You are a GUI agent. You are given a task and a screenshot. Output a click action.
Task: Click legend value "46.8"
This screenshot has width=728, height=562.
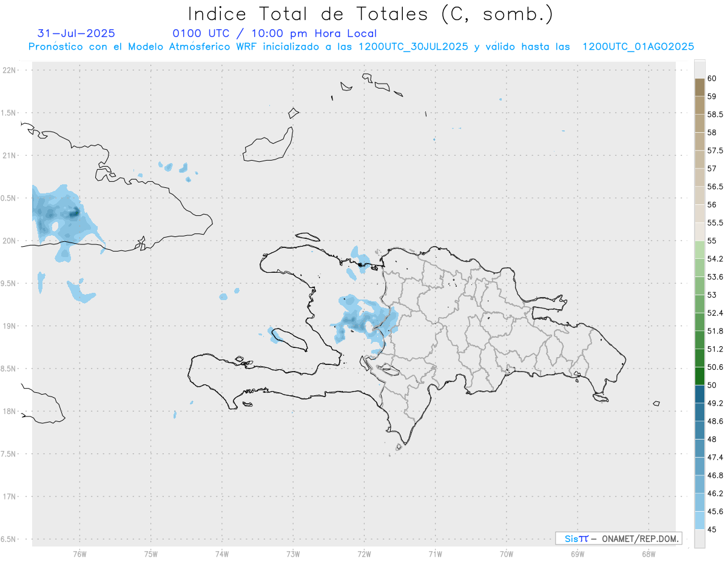pyautogui.click(x=715, y=475)
